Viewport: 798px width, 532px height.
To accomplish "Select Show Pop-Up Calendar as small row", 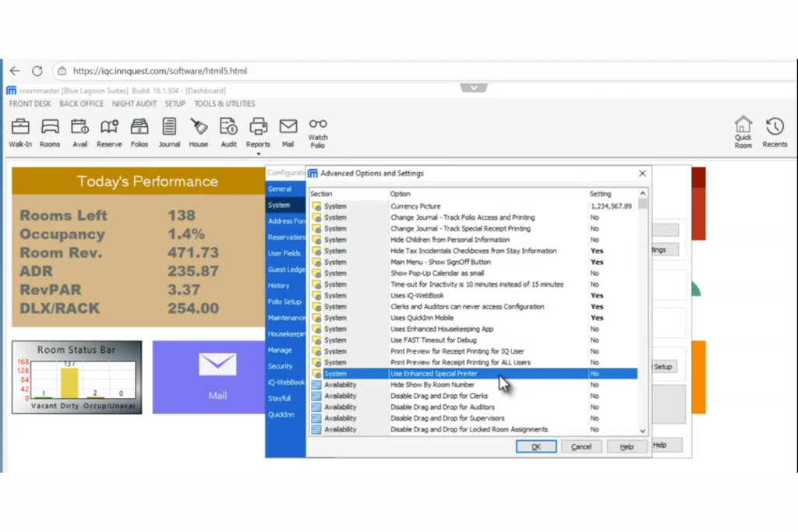I will pyautogui.click(x=473, y=273).
